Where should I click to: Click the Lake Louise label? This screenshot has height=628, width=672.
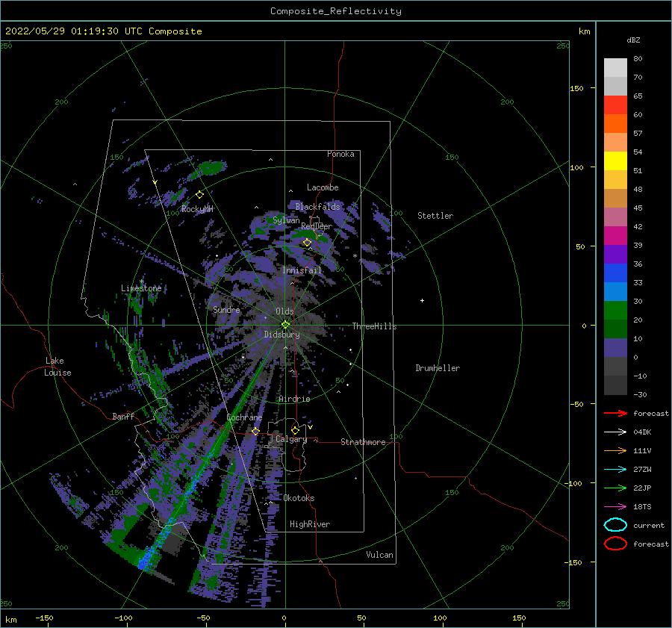[57, 367]
